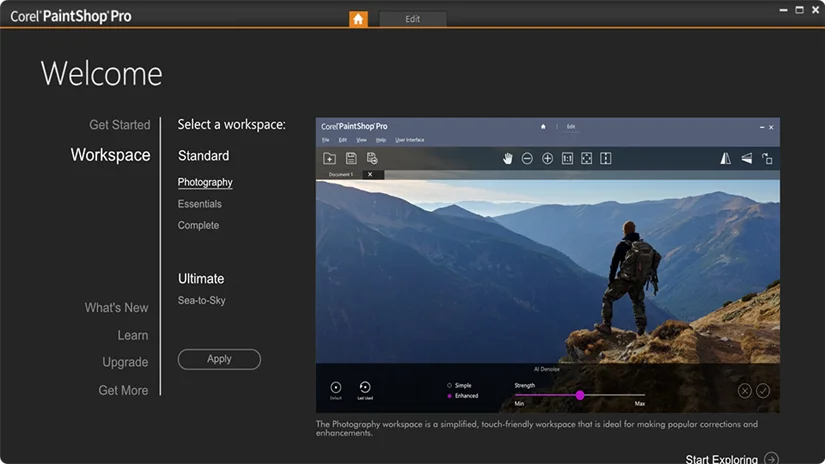825x464 pixels.
Task: Pick the Complete workspace
Action: point(198,225)
